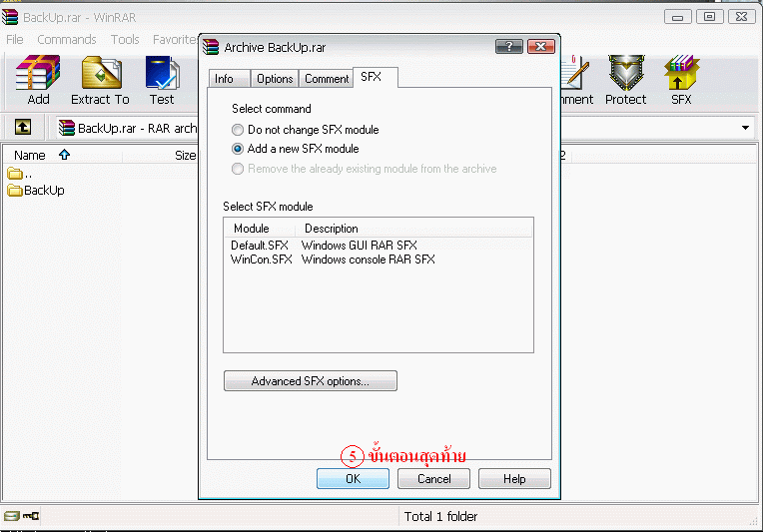Viewport: 763px width, 532px height.
Task: Click the SFX toolbar icon
Action: tap(681, 80)
